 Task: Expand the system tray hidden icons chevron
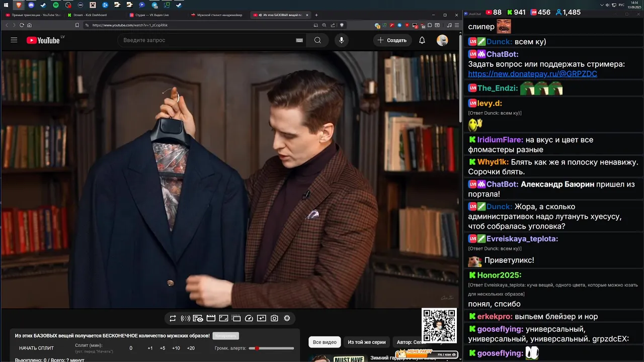point(603,5)
